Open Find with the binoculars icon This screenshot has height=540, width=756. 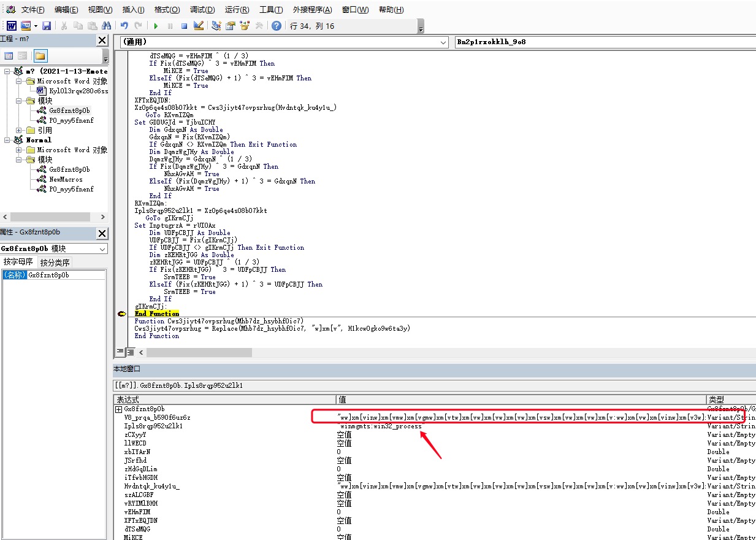(107, 26)
